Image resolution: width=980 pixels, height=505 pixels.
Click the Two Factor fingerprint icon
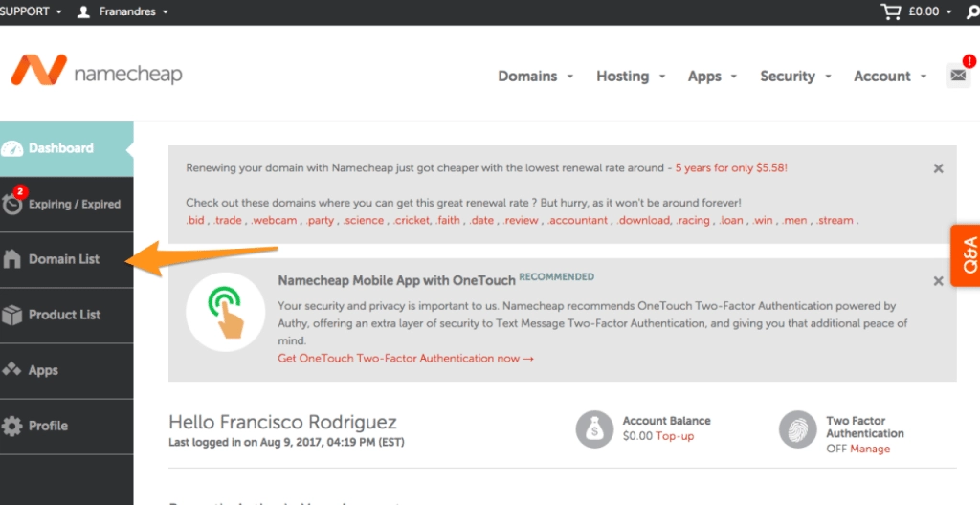797,429
